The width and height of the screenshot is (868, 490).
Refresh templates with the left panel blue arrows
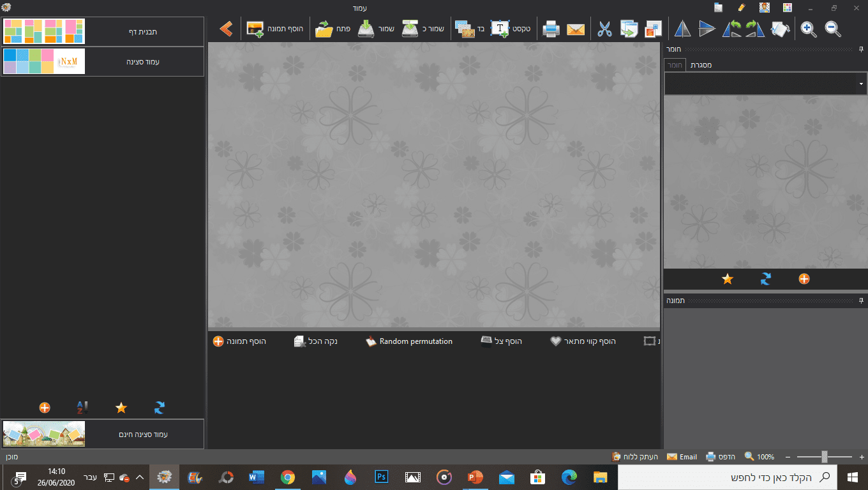coord(159,407)
